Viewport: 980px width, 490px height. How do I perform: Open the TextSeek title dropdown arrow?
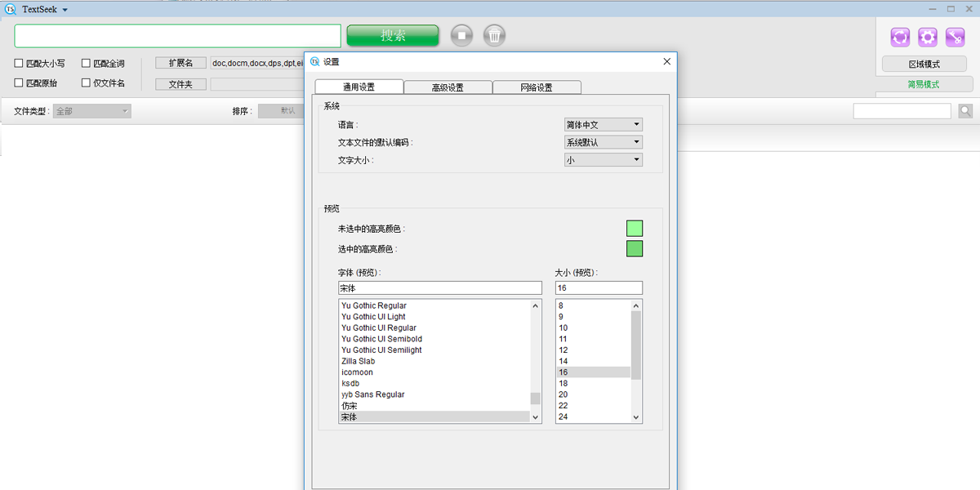pos(65,10)
